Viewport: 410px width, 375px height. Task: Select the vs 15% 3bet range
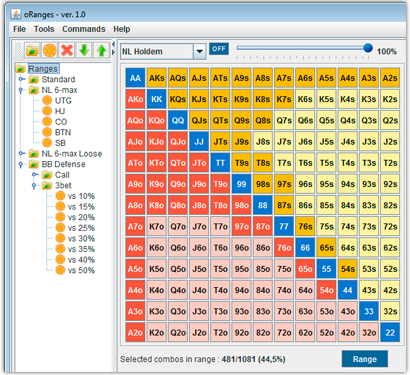pyautogui.click(x=81, y=207)
